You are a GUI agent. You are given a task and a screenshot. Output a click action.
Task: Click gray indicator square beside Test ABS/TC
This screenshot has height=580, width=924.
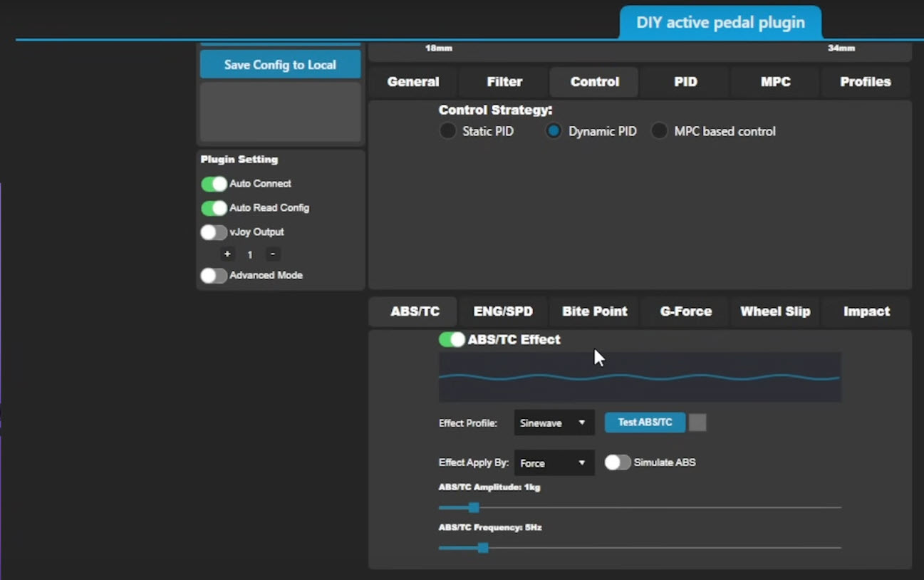(697, 423)
